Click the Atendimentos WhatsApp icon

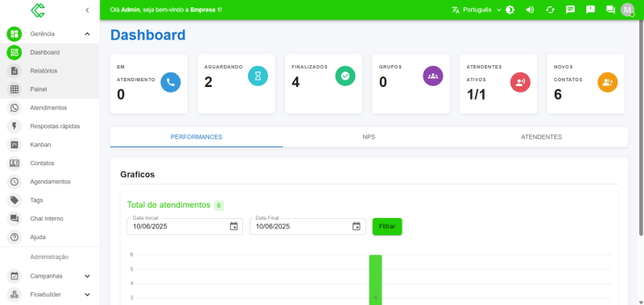click(14, 108)
